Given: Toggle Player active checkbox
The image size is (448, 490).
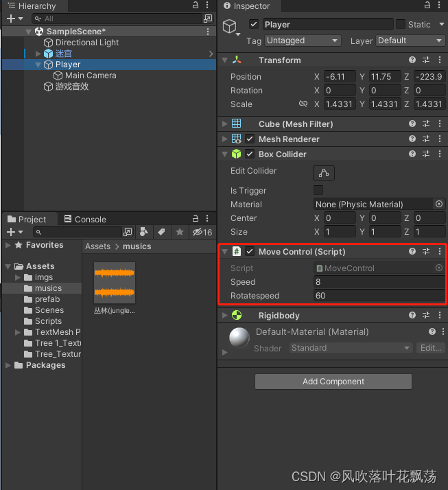Looking at the screenshot, I should tap(254, 24).
